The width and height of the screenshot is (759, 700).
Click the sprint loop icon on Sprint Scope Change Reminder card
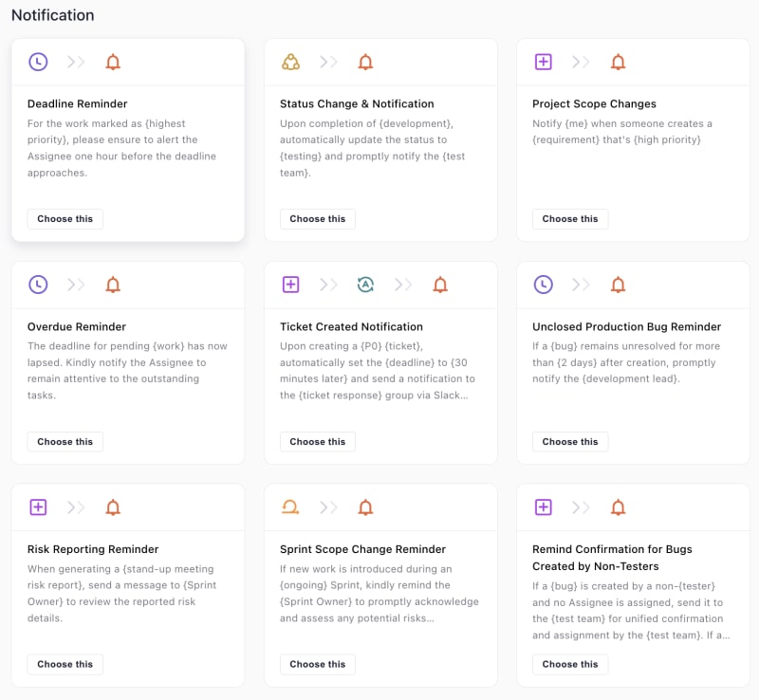[x=290, y=507]
